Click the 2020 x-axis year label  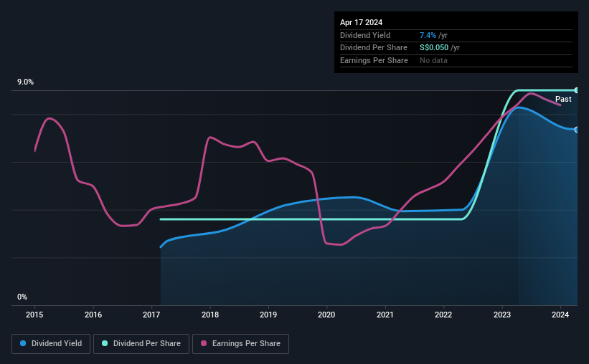326,315
